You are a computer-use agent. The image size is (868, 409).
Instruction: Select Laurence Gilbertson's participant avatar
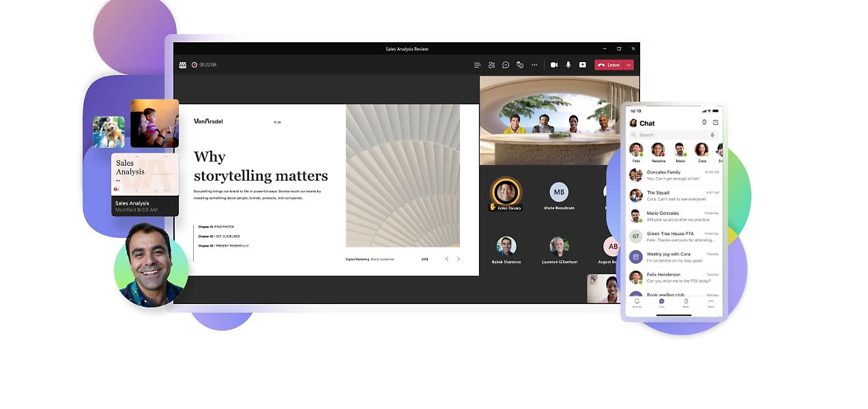point(559,246)
